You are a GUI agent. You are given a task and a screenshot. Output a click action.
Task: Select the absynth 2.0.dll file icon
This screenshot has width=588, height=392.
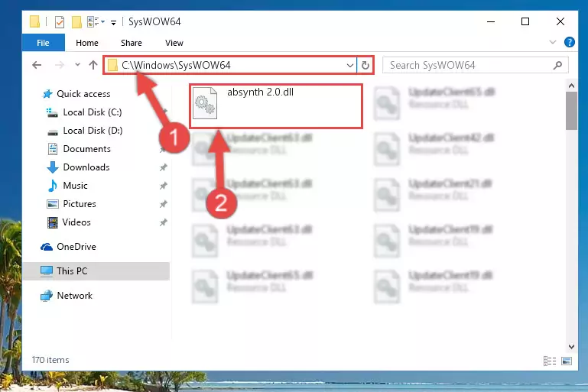coord(205,102)
